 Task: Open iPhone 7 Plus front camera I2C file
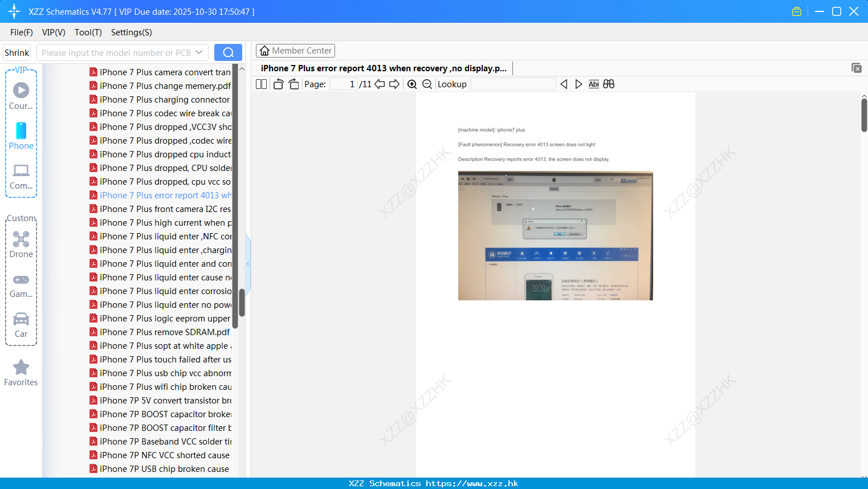pyautogui.click(x=160, y=209)
